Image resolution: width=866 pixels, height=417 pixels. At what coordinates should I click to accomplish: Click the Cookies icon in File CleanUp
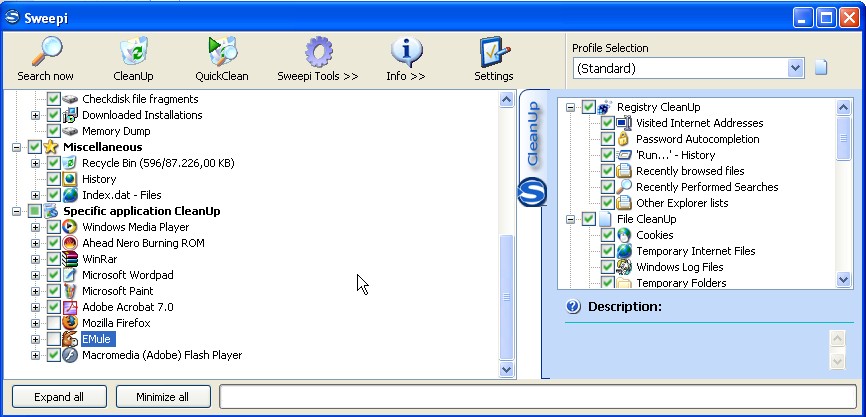pyautogui.click(x=624, y=235)
